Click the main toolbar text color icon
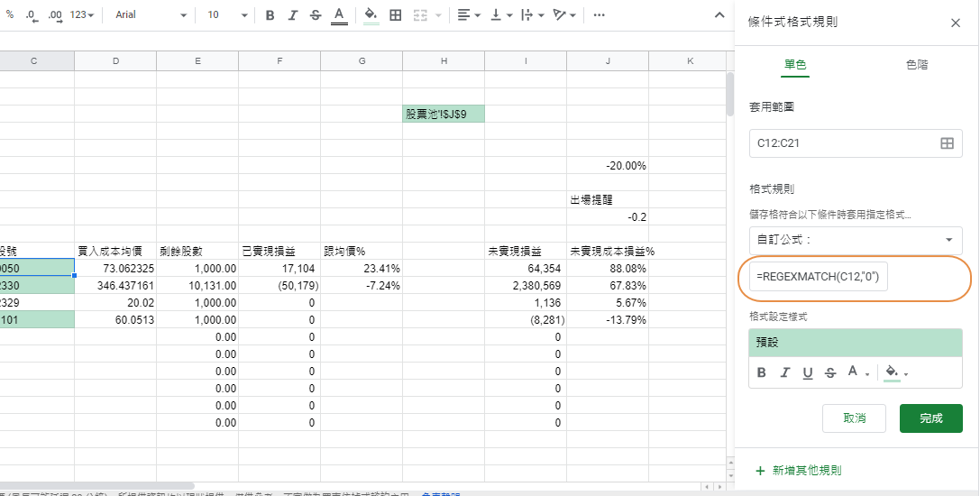 [339, 15]
